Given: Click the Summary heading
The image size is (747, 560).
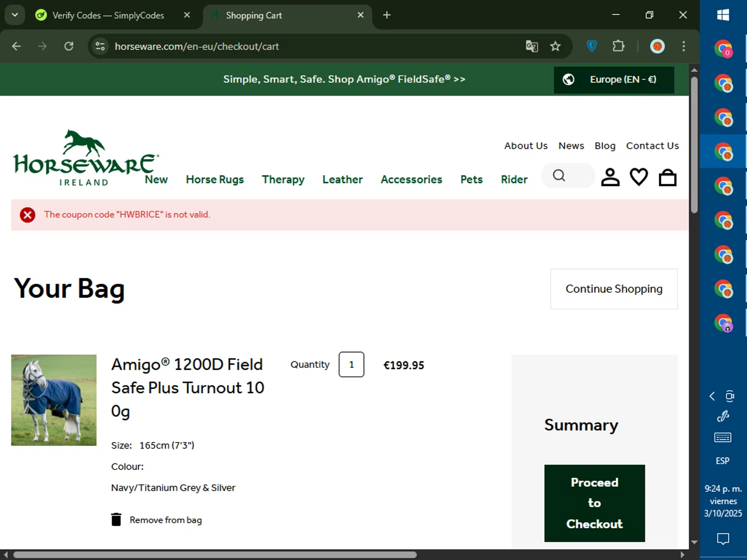Looking at the screenshot, I should (581, 425).
